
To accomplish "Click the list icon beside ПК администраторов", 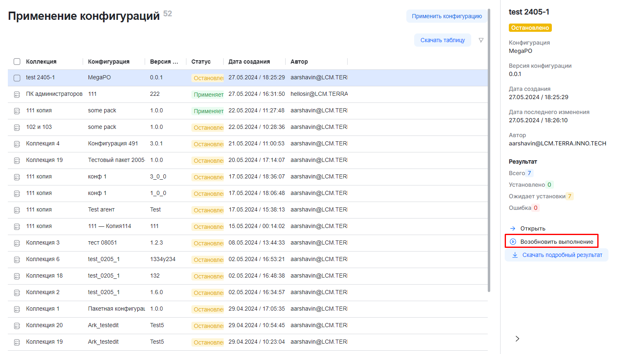I will pyautogui.click(x=17, y=95).
